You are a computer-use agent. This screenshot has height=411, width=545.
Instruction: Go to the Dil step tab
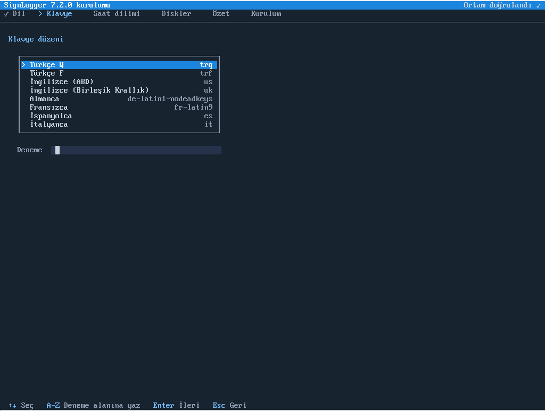[15, 14]
